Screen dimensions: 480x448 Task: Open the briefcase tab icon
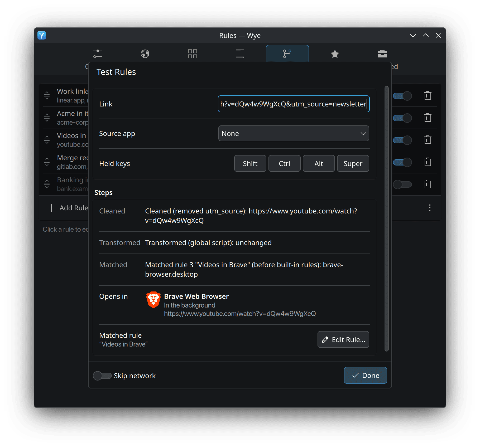(x=382, y=54)
